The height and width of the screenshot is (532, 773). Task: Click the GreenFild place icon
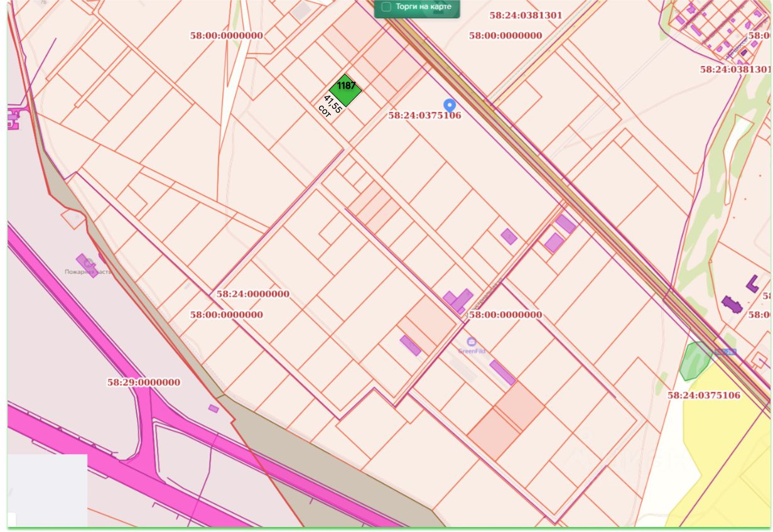click(x=471, y=342)
